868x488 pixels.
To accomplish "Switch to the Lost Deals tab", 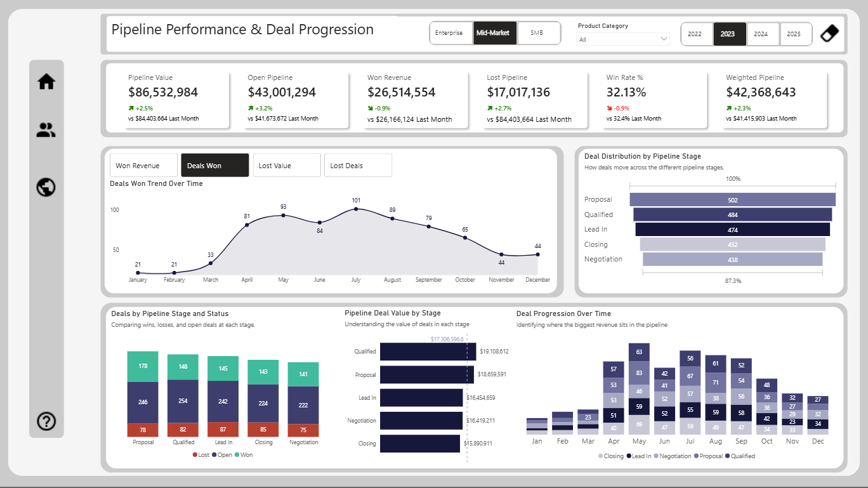I will point(358,166).
